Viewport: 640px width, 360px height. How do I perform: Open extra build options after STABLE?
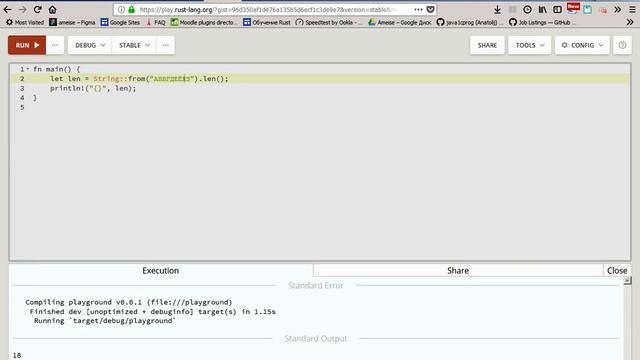[165, 45]
